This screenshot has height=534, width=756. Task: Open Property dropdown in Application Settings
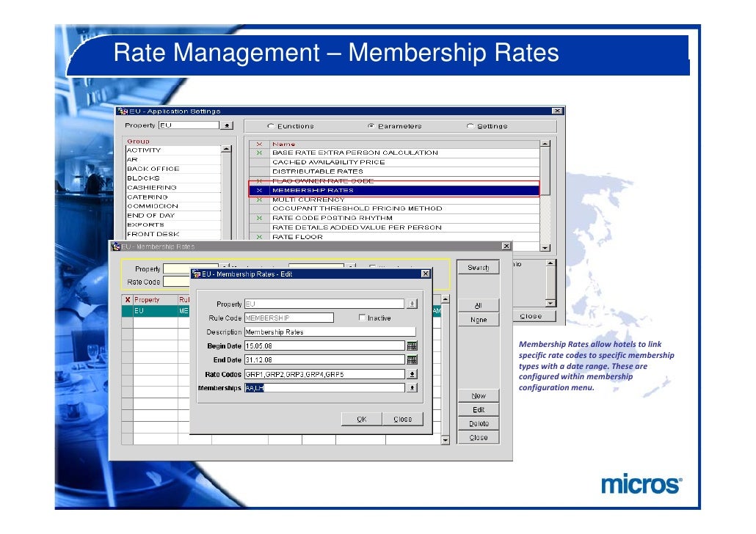point(227,125)
